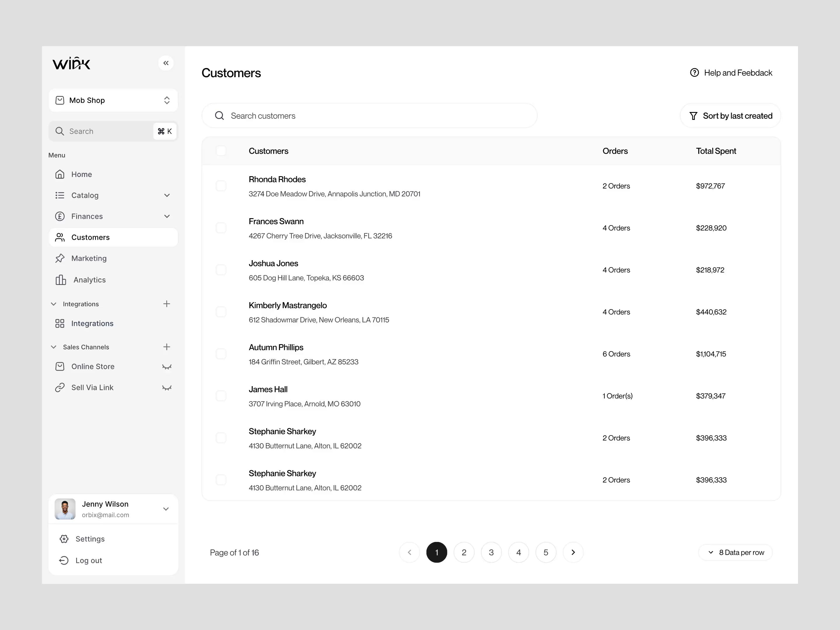Expand the Finances submenu chevron

coord(167,216)
